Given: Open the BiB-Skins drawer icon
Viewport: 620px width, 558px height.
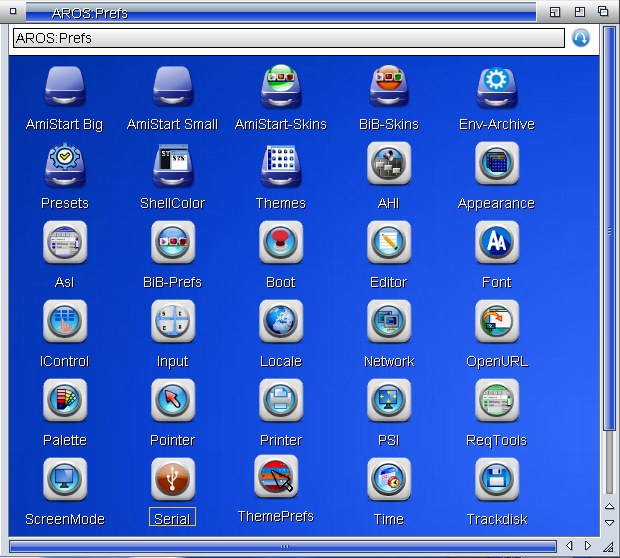Looking at the screenshot, I should pyautogui.click(x=388, y=88).
